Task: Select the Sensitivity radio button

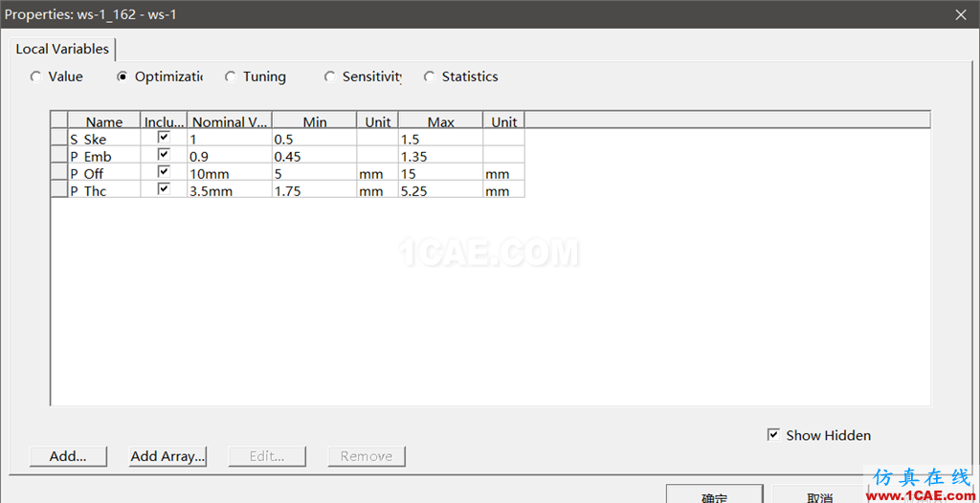Action: click(330, 77)
